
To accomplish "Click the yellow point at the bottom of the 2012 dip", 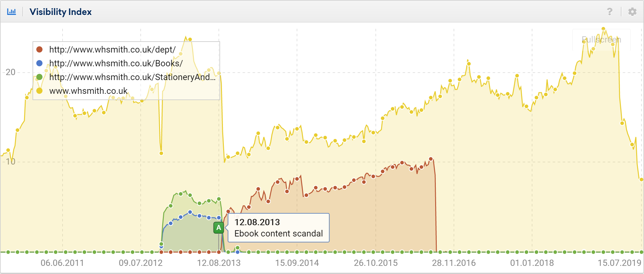I will click(x=161, y=153).
